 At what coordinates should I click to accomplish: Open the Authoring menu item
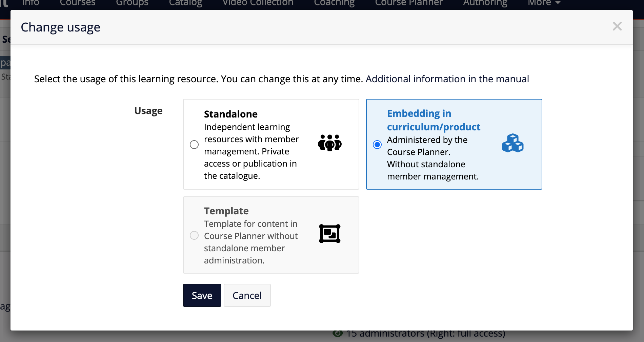click(485, 3)
